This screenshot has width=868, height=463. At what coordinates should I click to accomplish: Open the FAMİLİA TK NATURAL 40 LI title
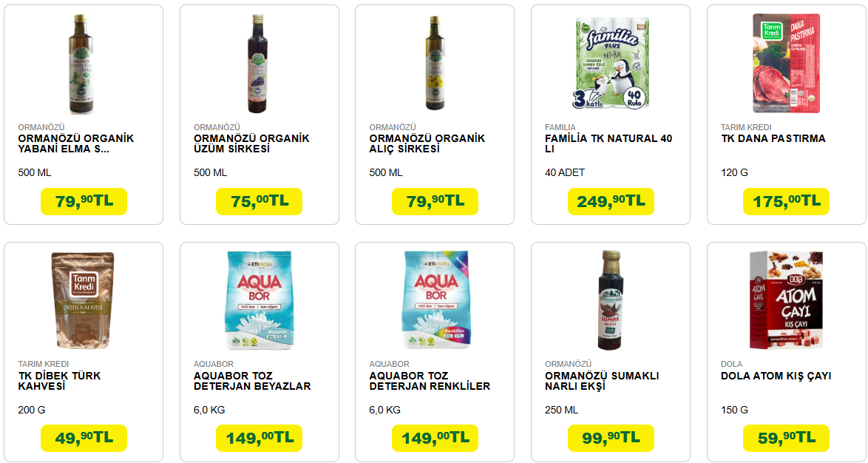click(x=608, y=143)
